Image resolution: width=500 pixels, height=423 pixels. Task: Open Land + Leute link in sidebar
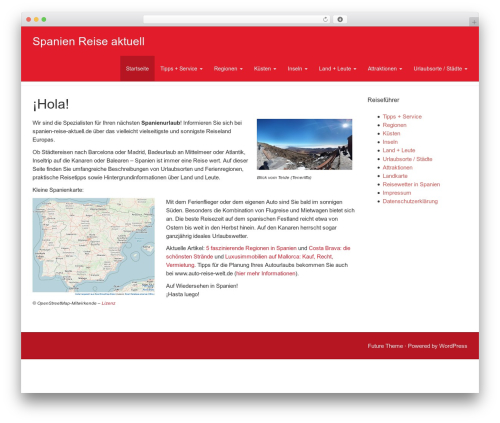point(399,150)
